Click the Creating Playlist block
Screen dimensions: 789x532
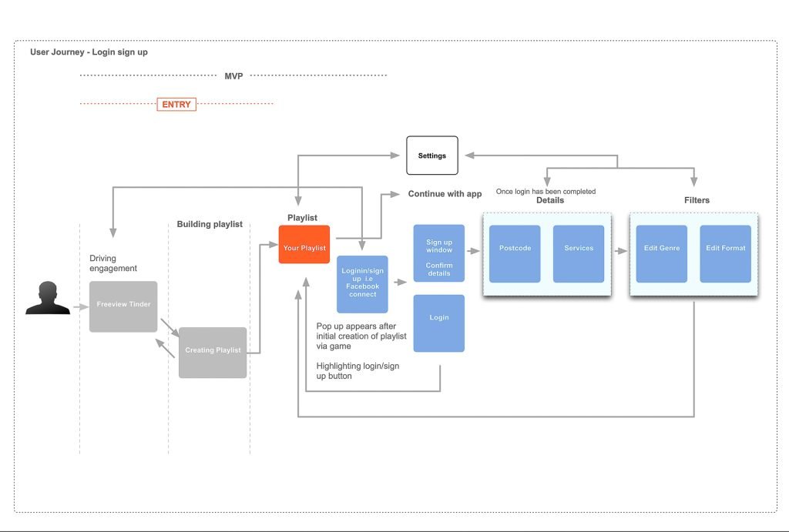coord(213,352)
